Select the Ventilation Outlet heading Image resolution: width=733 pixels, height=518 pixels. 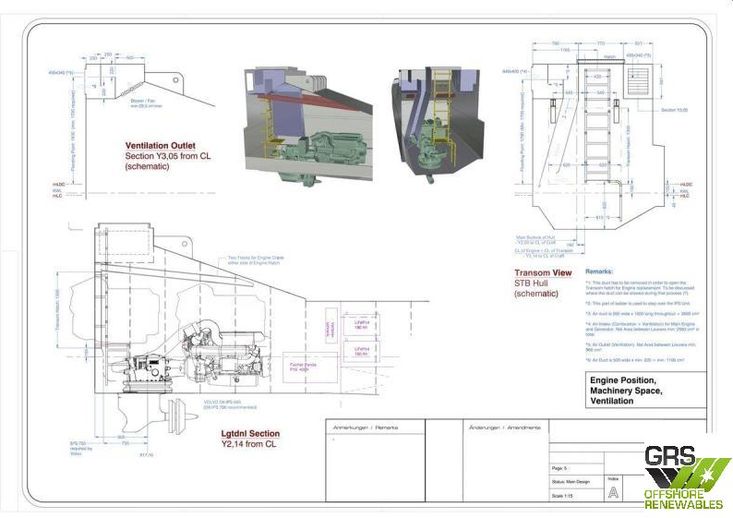pos(160,145)
